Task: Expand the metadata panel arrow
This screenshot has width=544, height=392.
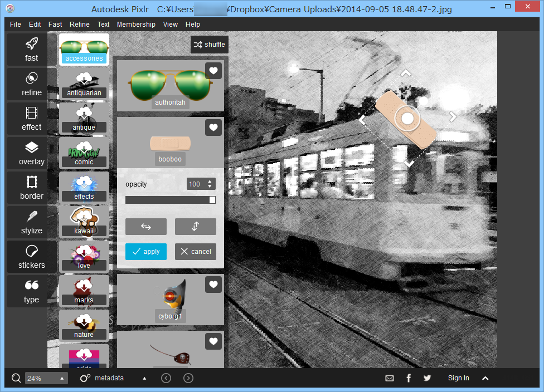Action: (x=144, y=378)
